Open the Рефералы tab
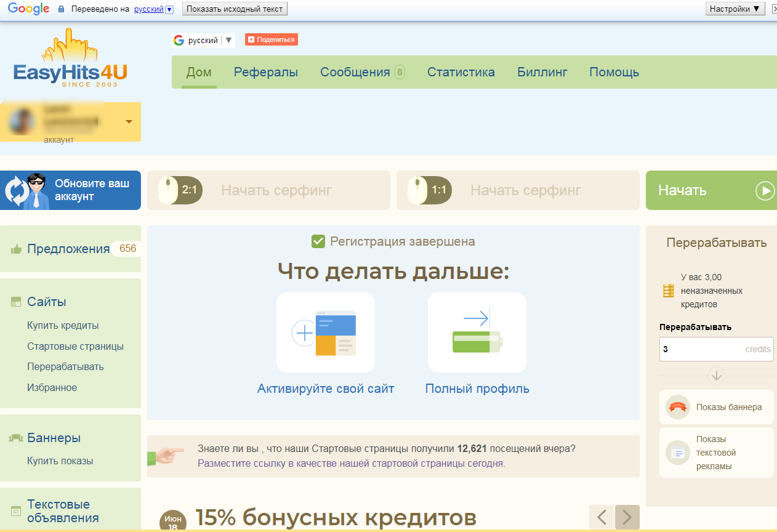Viewport: 777px width, 532px height. pos(266,72)
